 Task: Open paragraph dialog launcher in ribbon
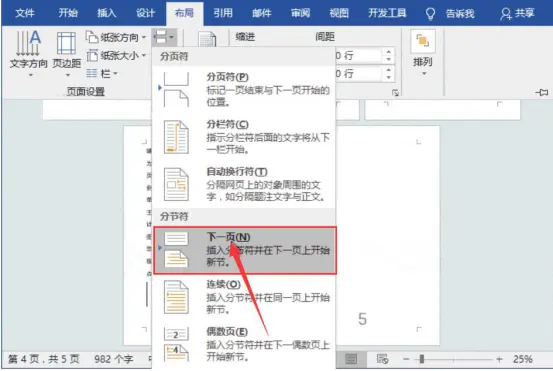tap(395, 93)
